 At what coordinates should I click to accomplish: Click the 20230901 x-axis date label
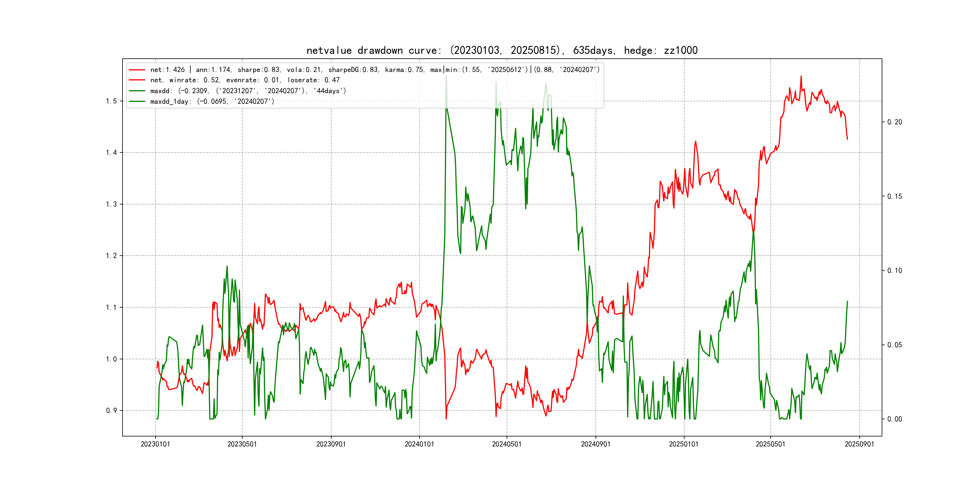[x=331, y=444]
